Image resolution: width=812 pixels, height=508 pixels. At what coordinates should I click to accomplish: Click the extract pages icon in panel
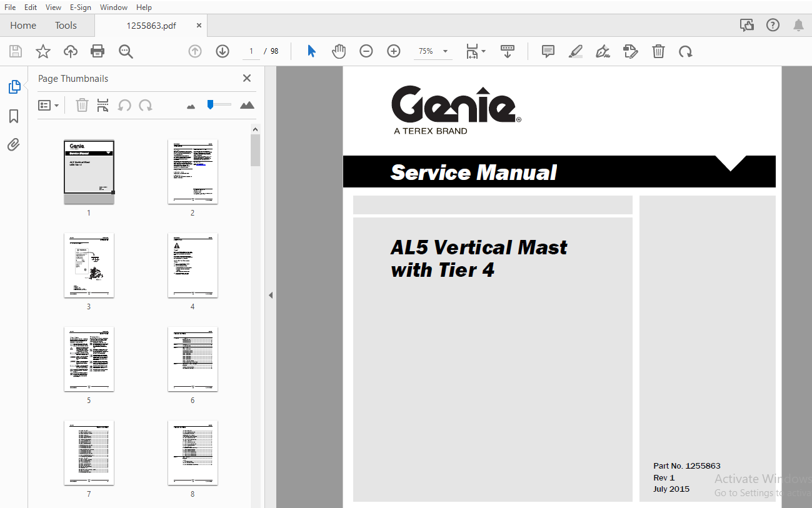pos(103,105)
